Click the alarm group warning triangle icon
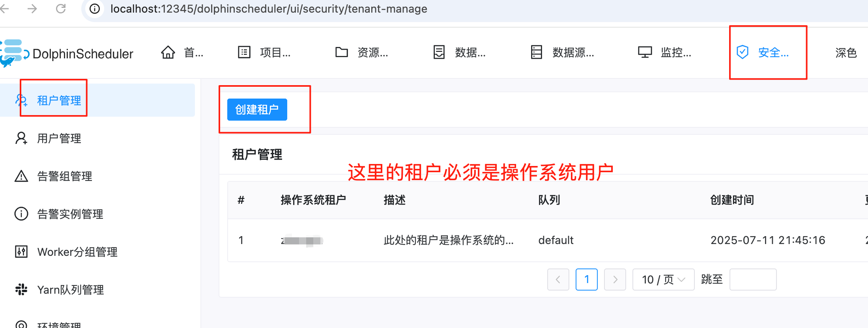The image size is (868, 328). (21, 176)
